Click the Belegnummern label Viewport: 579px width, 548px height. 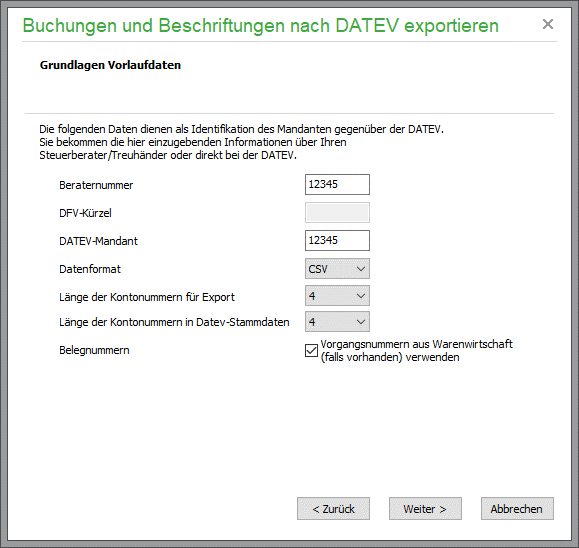94,350
